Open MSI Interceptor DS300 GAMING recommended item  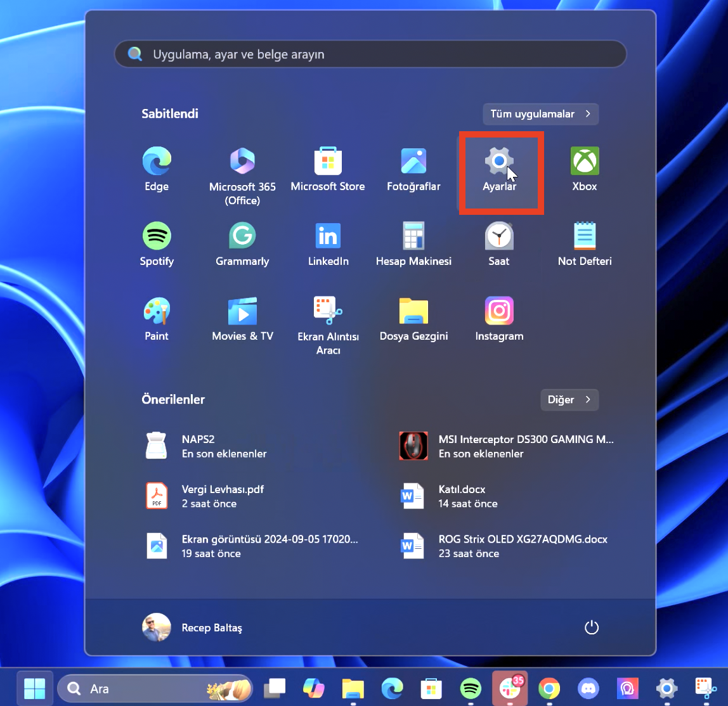pyautogui.click(x=507, y=446)
